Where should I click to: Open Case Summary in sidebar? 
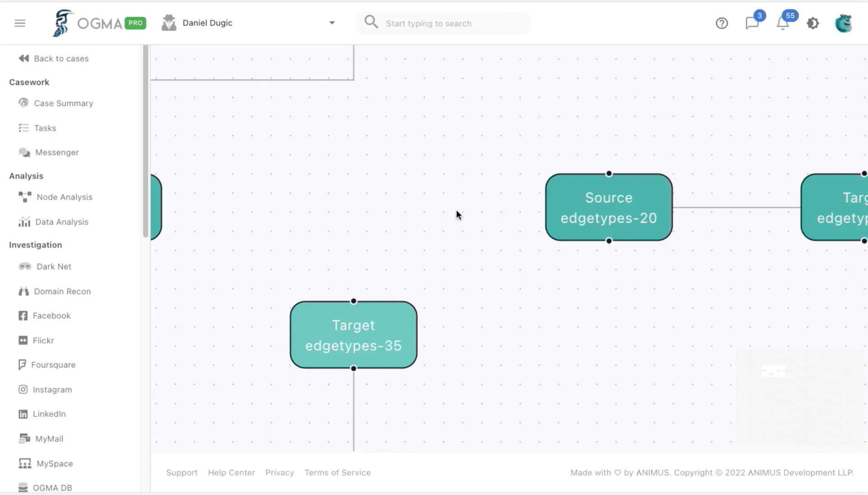click(x=63, y=103)
